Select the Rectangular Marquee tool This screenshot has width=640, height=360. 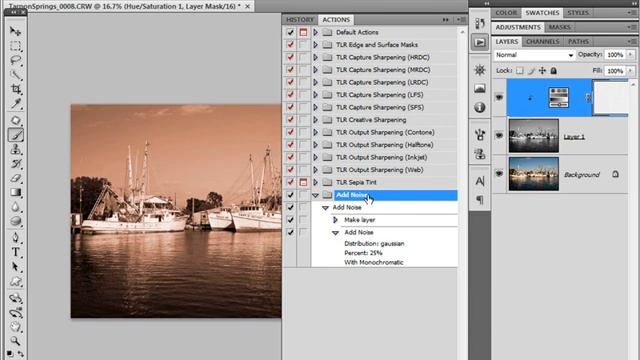16,46
